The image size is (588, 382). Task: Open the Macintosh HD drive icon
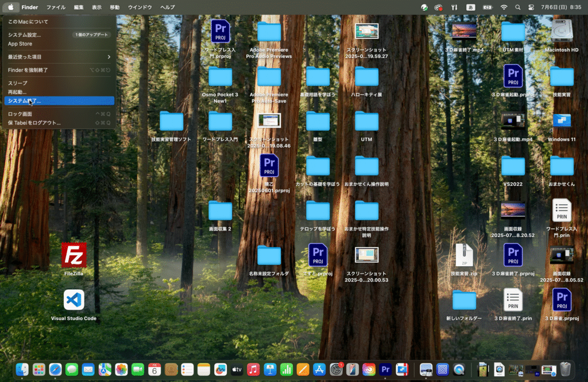(562, 32)
